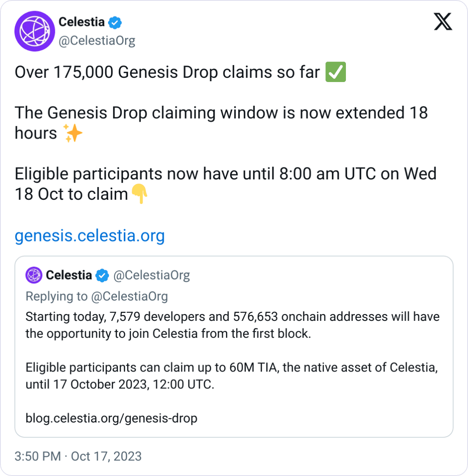Image resolution: width=468 pixels, height=476 pixels.
Task: Click the X logo in the top corner
Action: [x=443, y=22]
